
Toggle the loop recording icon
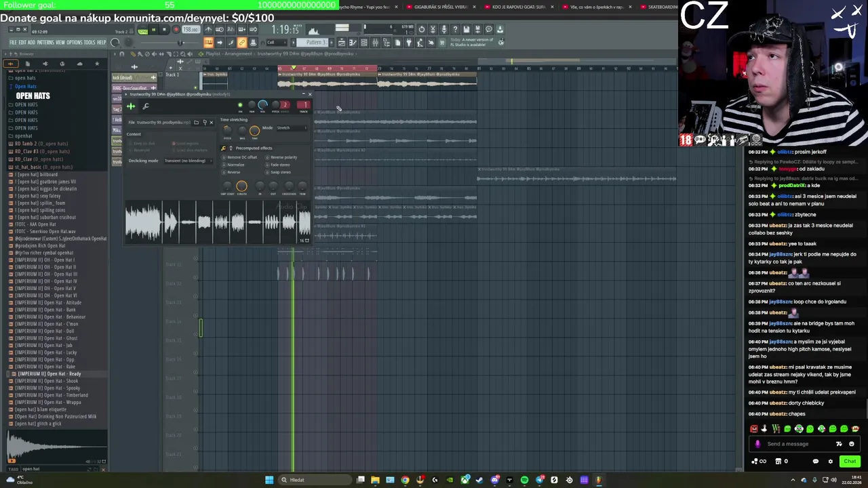click(x=252, y=29)
